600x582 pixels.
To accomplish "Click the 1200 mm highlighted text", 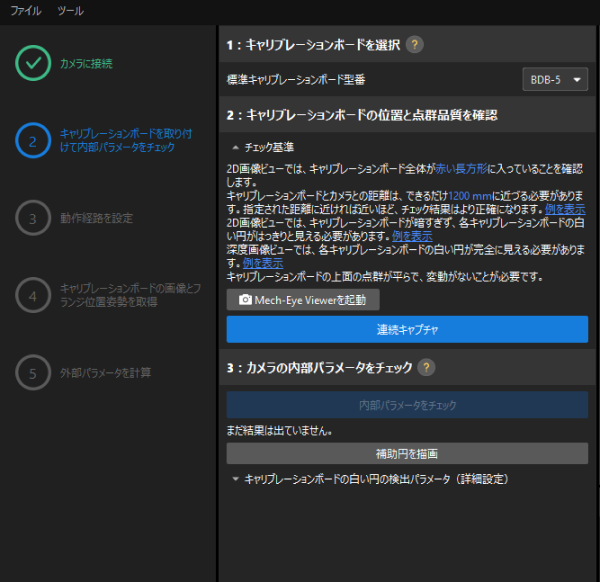I will click(470, 196).
